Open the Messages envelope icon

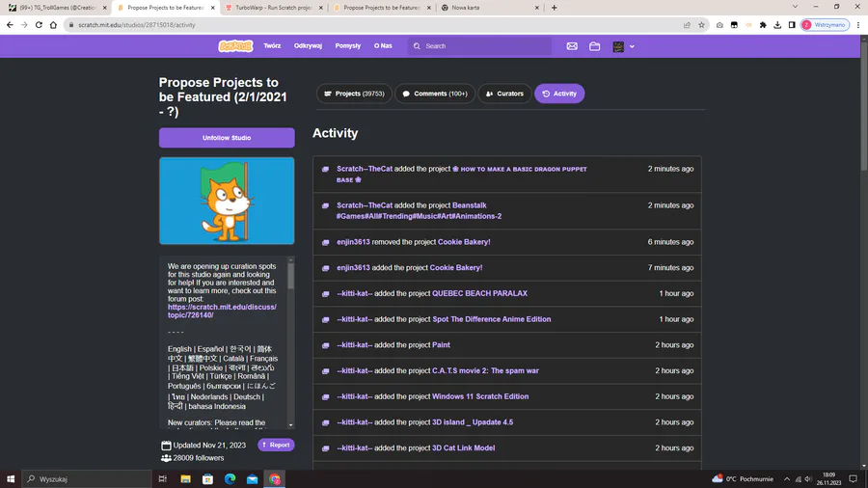pyautogui.click(x=572, y=46)
